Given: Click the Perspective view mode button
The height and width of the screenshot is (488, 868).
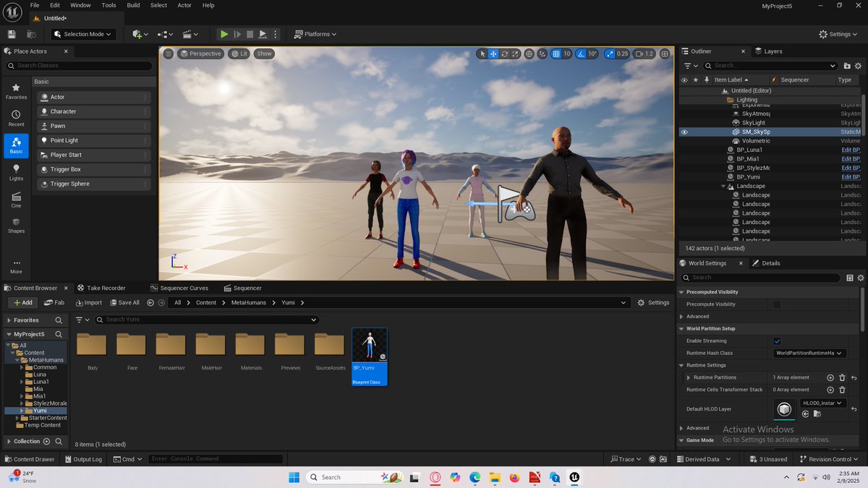Looking at the screenshot, I should pos(200,53).
